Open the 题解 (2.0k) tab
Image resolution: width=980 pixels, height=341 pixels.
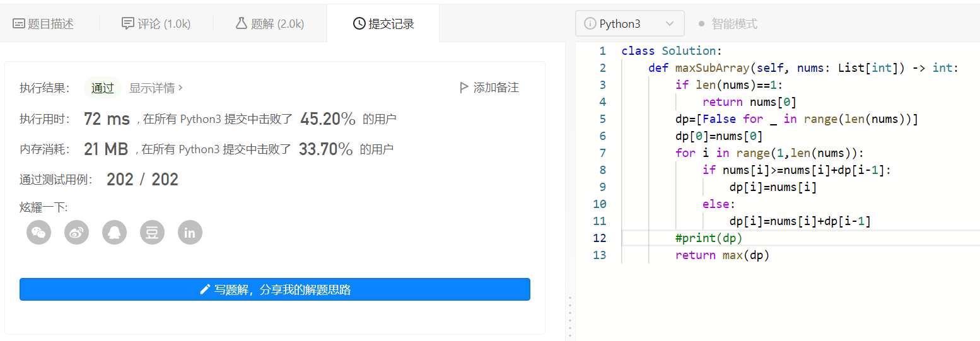[x=270, y=24]
